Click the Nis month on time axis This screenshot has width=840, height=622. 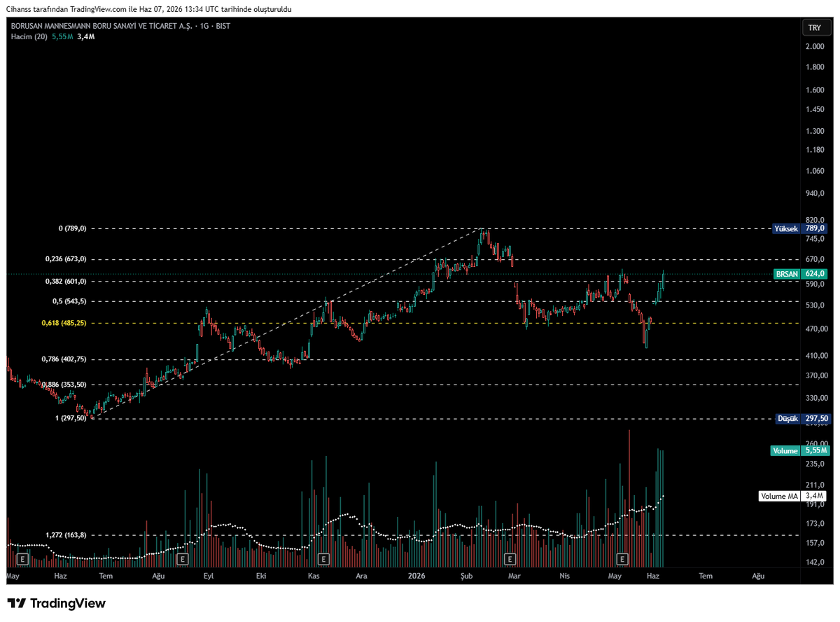[565, 576]
